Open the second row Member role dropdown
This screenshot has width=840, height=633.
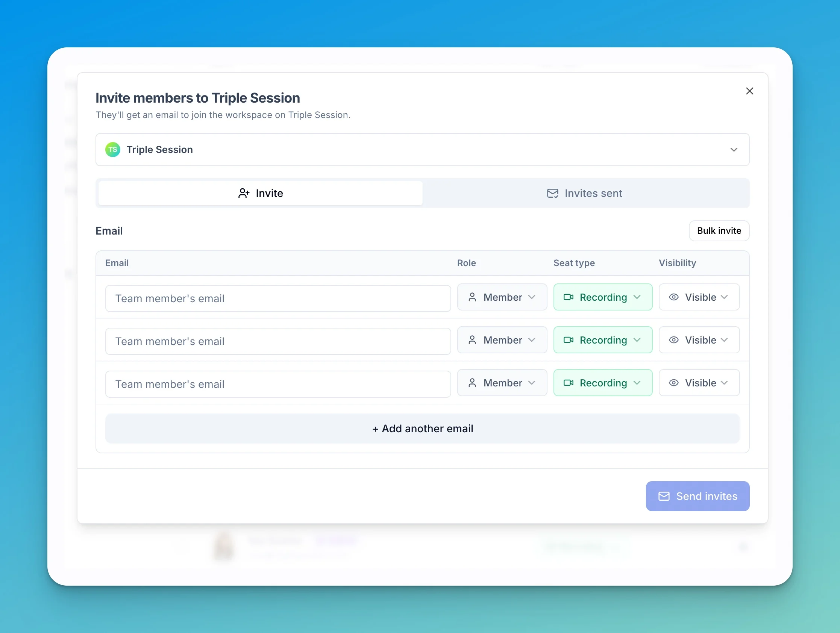(x=502, y=340)
